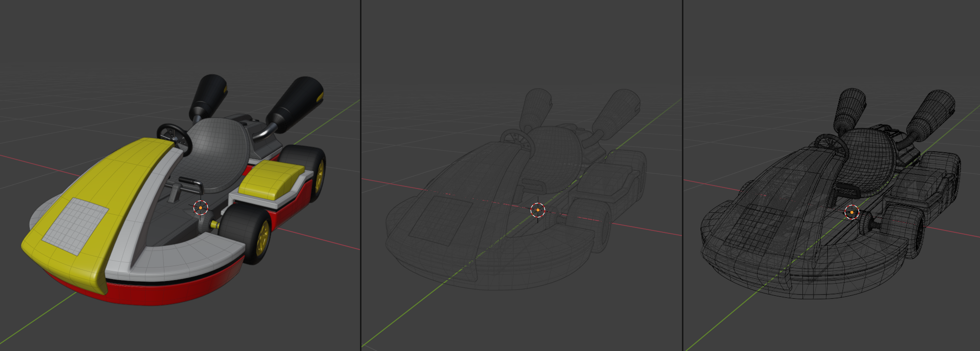The width and height of the screenshot is (980, 351).
Task: Click the 3D cursor in the solid-shaded viewport
Action: [200, 207]
